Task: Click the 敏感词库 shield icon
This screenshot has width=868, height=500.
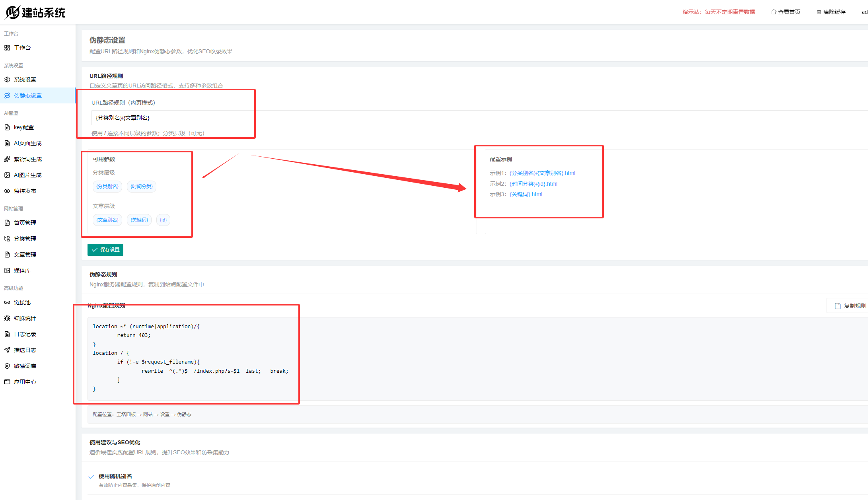Action: click(x=7, y=366)
